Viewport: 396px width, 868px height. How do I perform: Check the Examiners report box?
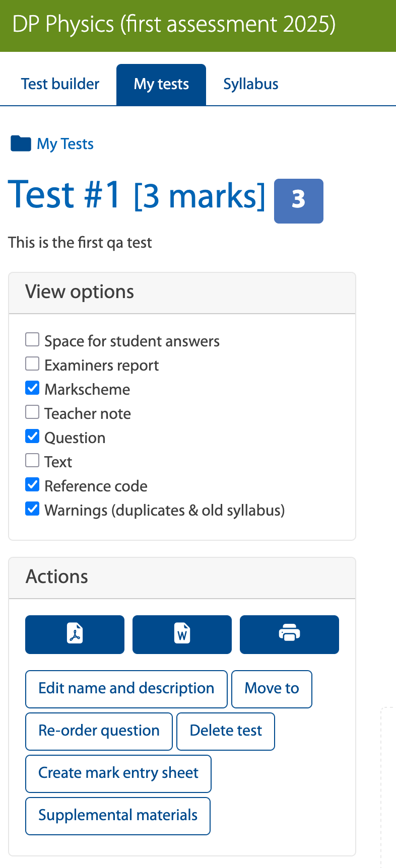32,363
